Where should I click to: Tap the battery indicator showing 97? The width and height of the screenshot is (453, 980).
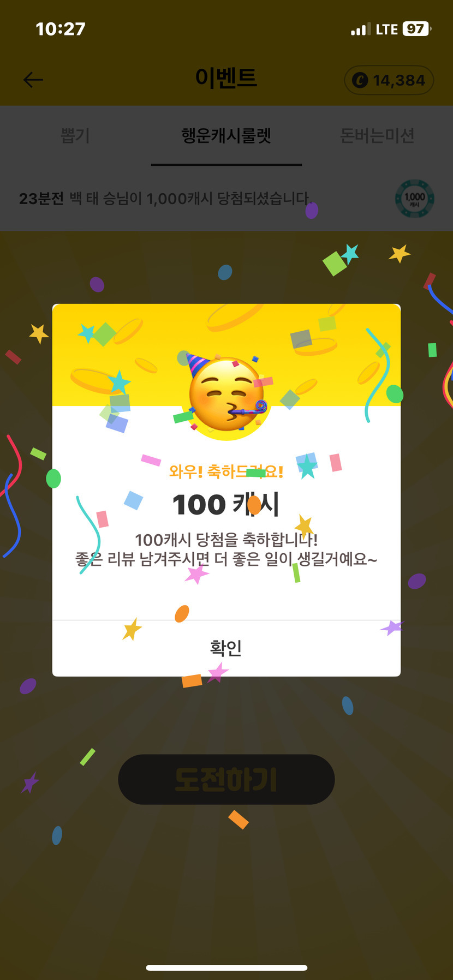pyautogui.click(x=416, y=29)
